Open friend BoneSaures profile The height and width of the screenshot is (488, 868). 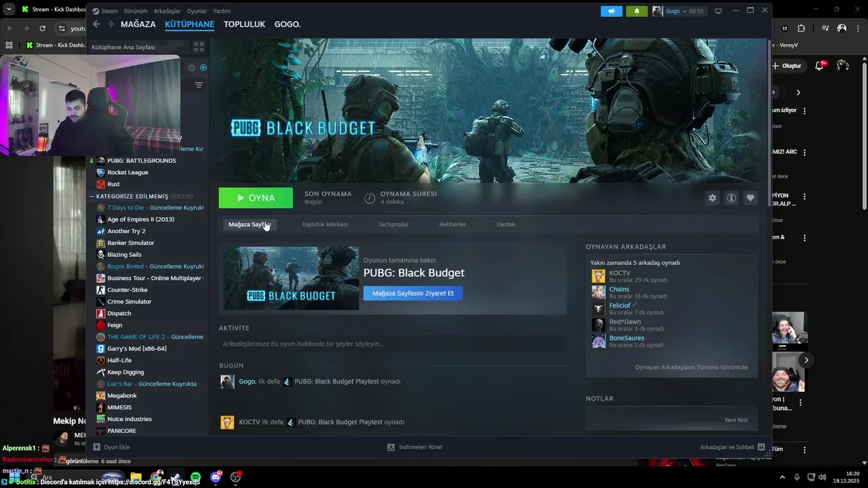pos(627,338)
